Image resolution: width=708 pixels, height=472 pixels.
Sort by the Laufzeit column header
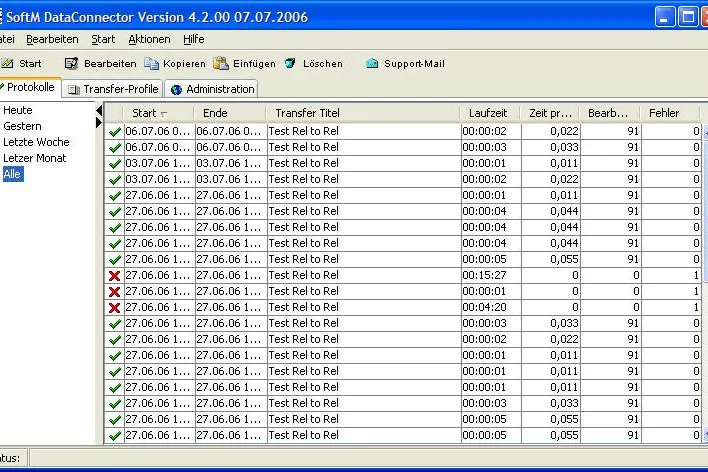pyautogui.click(x=490, y=113)
